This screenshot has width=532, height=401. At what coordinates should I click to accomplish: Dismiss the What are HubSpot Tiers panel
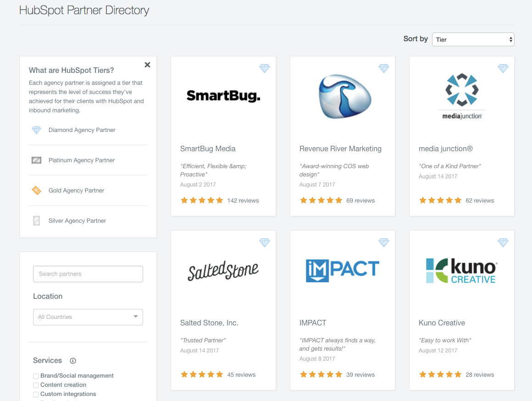(x=147, y=65)
